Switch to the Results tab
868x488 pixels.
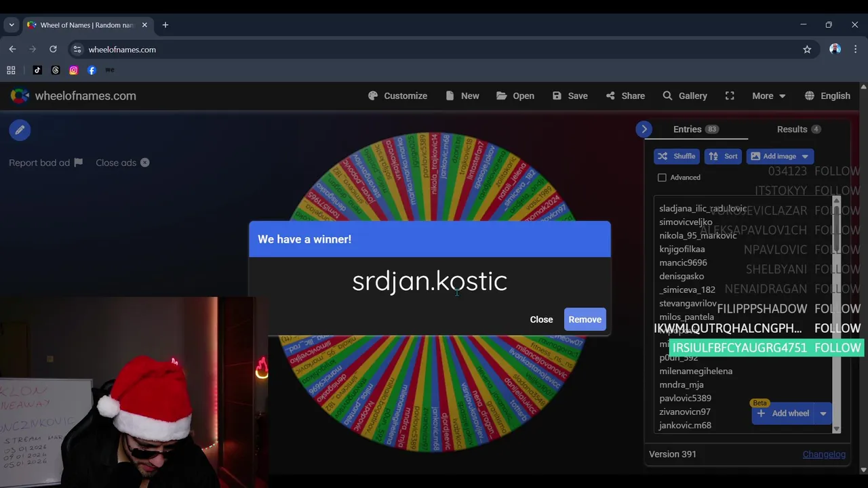tap(799, 129)
